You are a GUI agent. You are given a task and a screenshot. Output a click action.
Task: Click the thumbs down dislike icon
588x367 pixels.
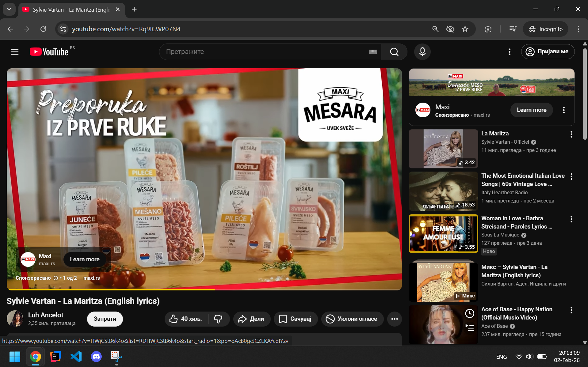[218, 319]
